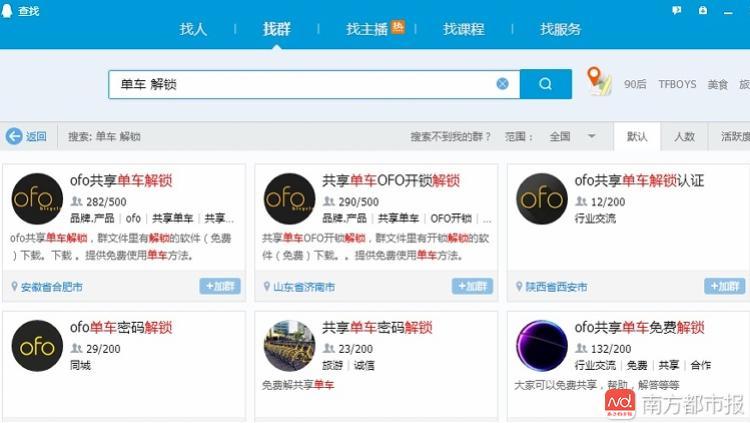The image size is (750, 423).
Task: Switch to 找主播 tab
Action: point(367,29)
